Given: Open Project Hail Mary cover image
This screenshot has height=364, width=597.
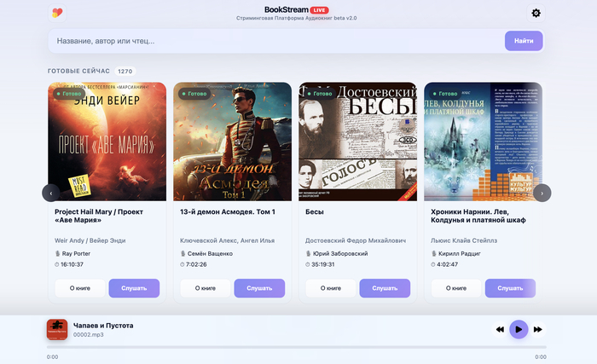Looking at the screenshot, I should (x=107, y=142).
